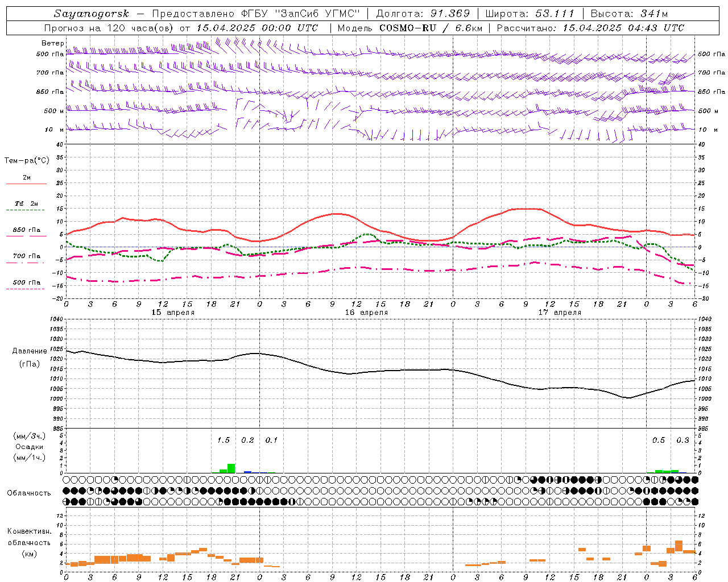Viewport: 728px width, 582px height.
Task: Click the Sayanogorsk station title
Action: (x=92, y=14)
